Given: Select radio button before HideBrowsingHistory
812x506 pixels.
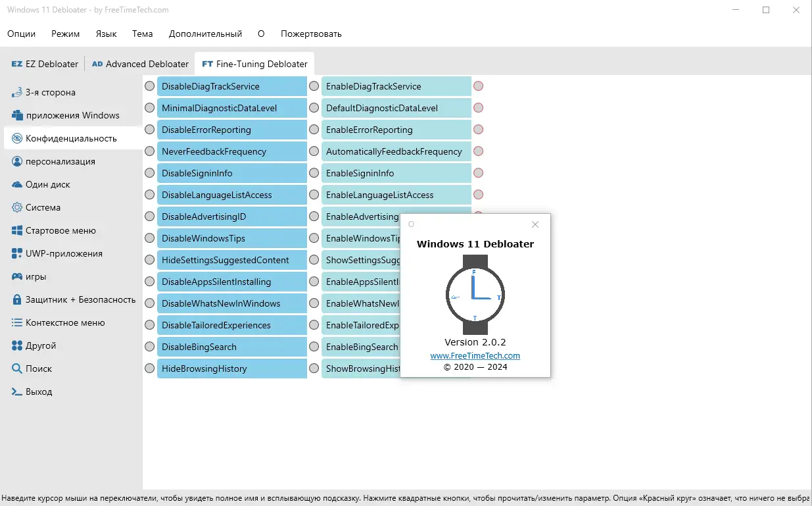Looking at the screenshot, I should [x=150, y=368].
